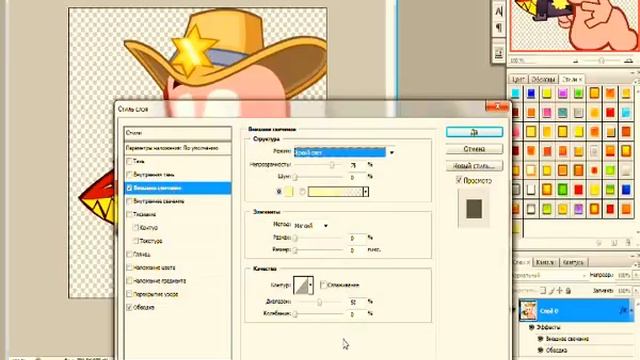Image resolution: width=640 pixels, height=360 pixels.
Task: Open the Character panel icon in the dock
Action: [x=499, y=11]
